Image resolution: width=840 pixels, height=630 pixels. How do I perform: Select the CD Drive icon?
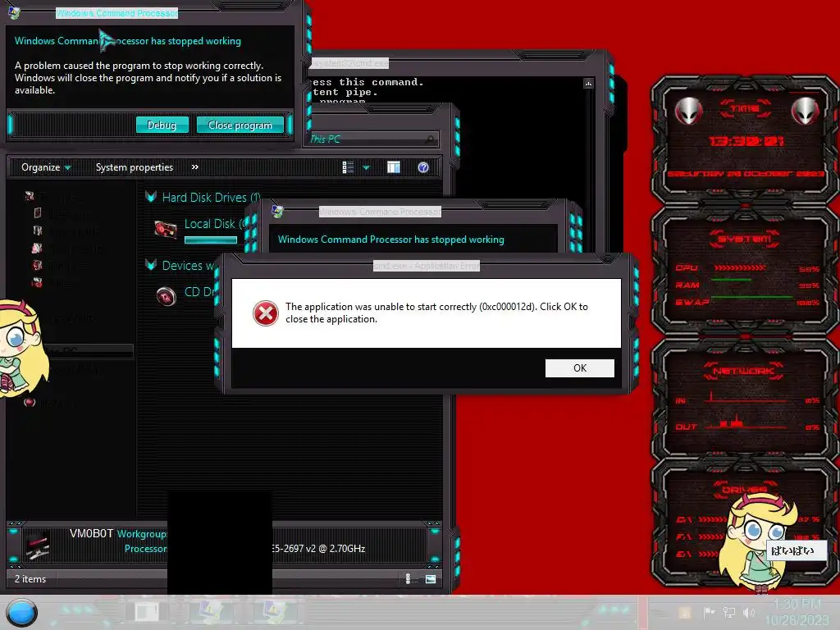pyautogui.click(x=166, y=295)
